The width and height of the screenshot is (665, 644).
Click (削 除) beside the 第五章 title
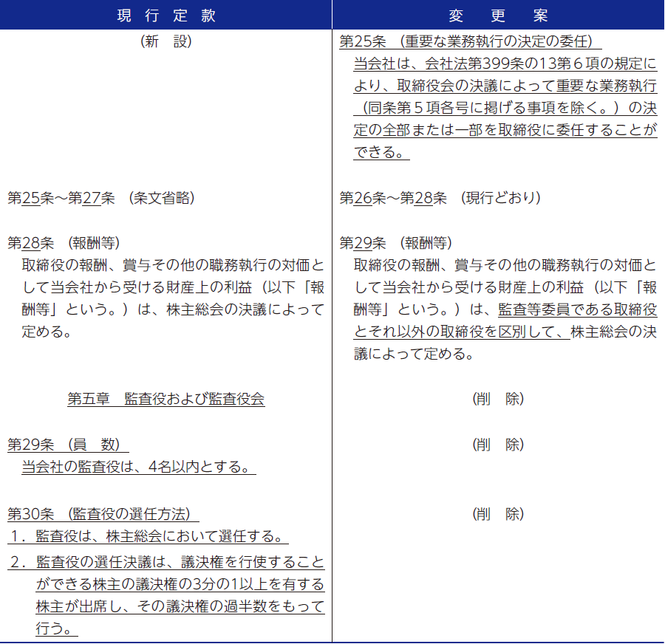tap(498, 400)
